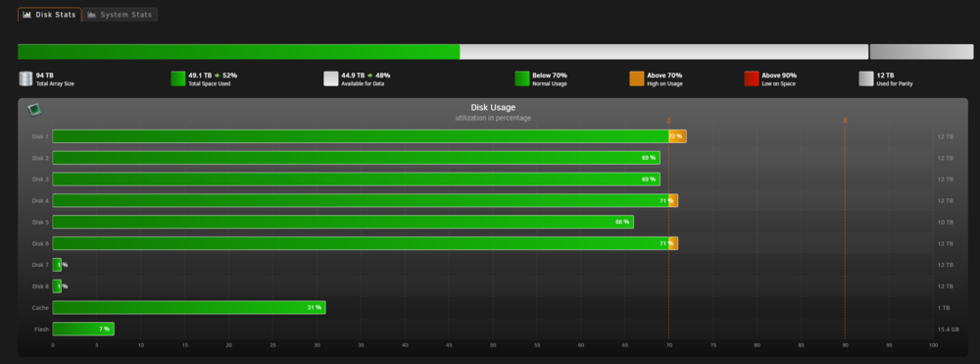Select the Disk 2 usage bar
This screenshot has height=364, width=980.
357,158
